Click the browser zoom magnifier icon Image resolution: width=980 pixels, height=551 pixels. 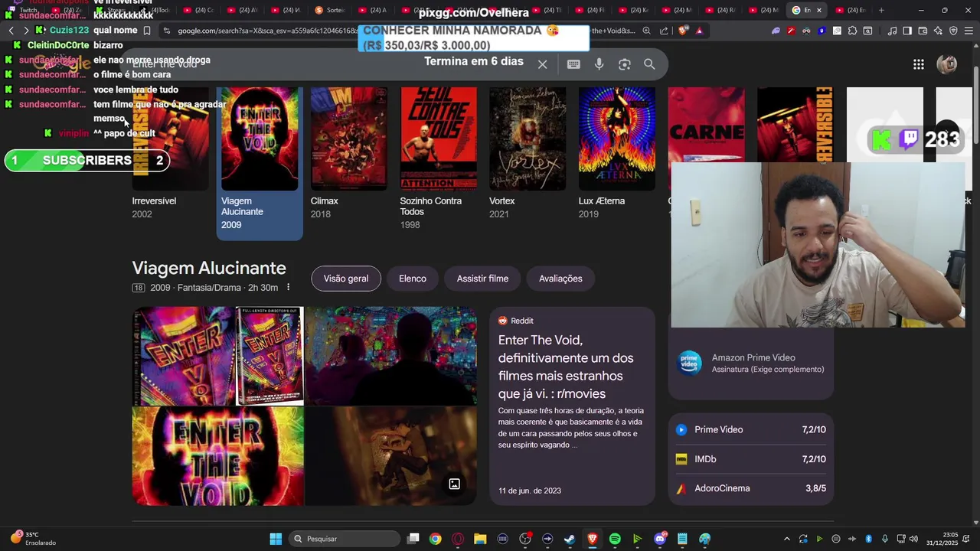(647, 31)
